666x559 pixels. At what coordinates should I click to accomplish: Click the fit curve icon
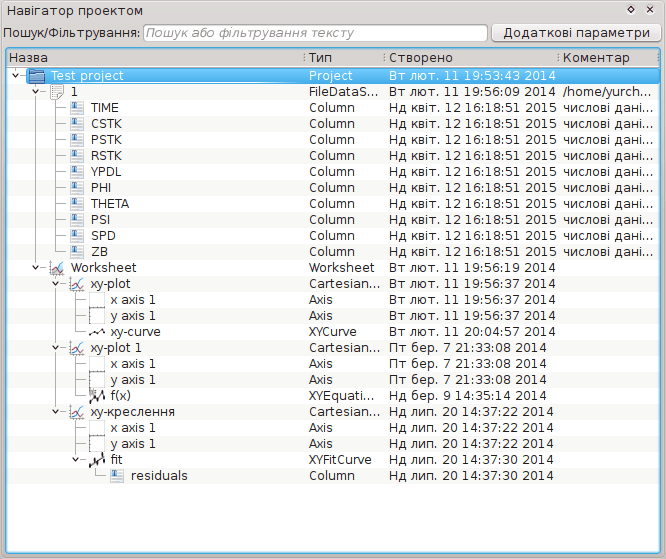[x=97, y=460]
